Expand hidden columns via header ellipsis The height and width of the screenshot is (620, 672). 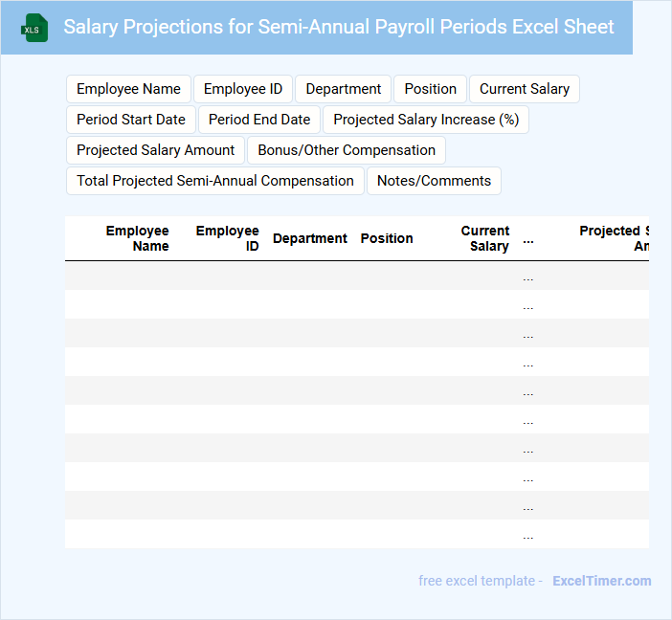[528, 240]
